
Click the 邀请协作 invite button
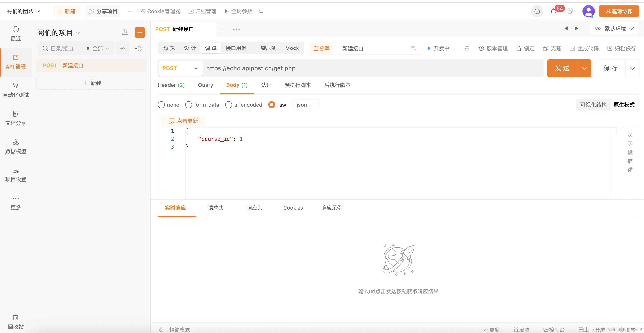coord(619,11)
